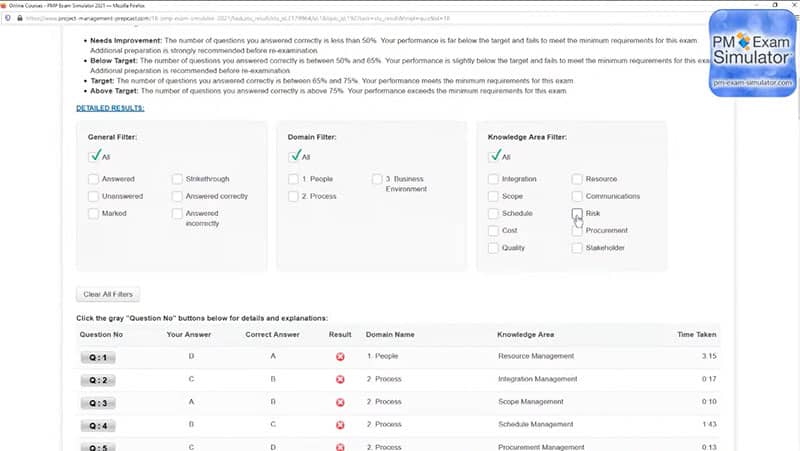Click the Correct Answer column header
The height and width of the screenshot is (451, 800).
272,335
